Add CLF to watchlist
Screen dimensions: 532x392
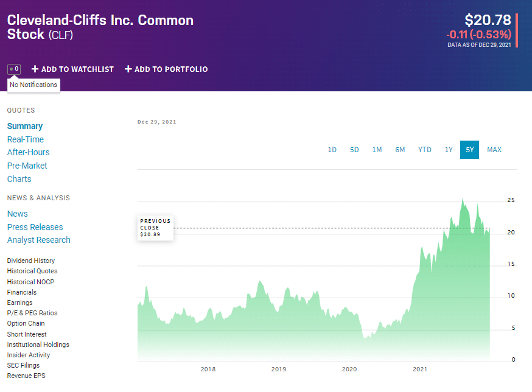click(x=72, y=69)
